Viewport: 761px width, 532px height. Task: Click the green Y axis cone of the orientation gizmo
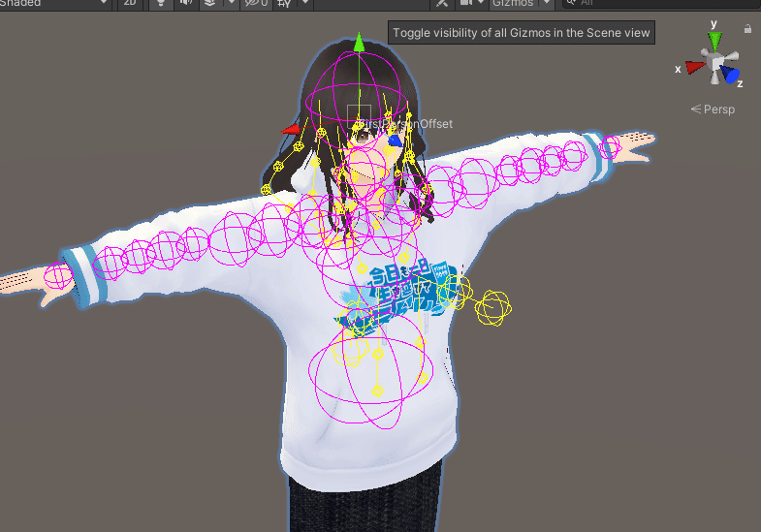tap(714, 40)
